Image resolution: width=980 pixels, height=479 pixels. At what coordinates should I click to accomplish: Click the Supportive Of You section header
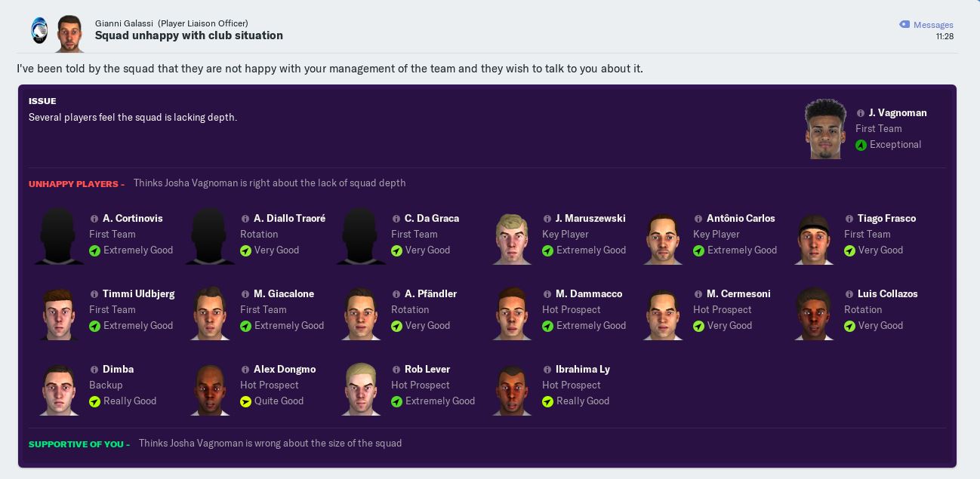click(79, 444)
